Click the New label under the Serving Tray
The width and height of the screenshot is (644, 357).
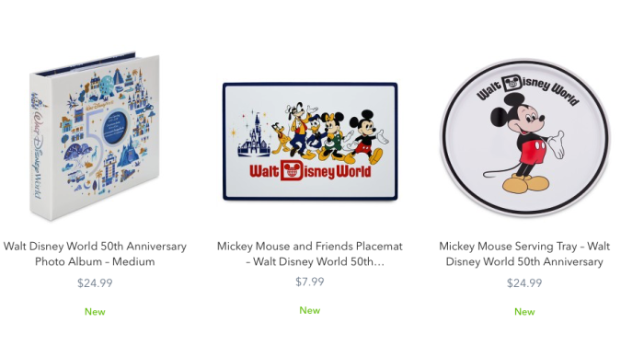(524, 312)
